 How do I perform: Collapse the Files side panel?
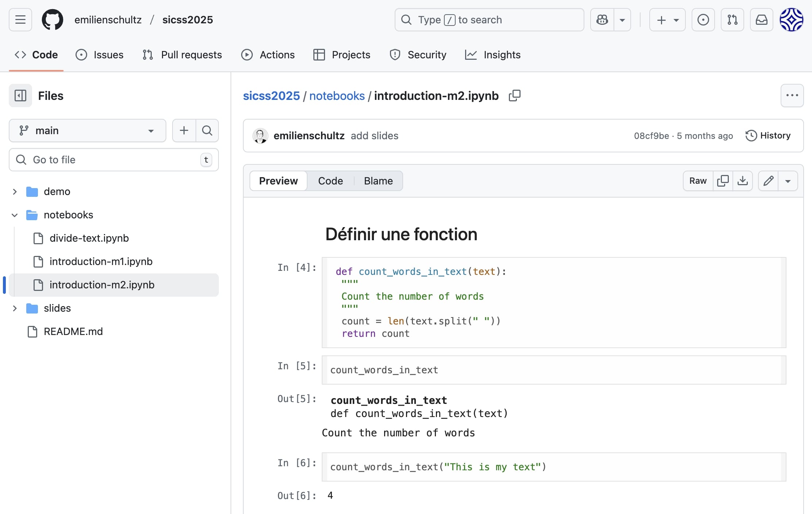point(20,96)
